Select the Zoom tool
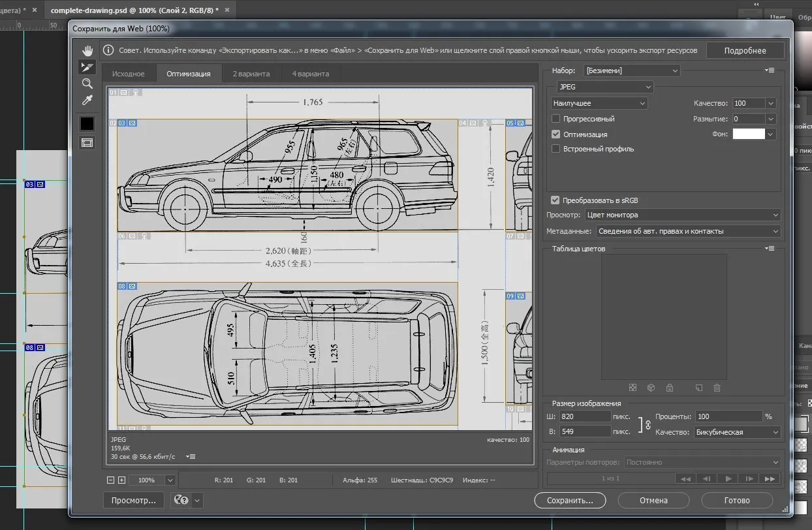The width and height of the screenshot is (812, 530). (x=87, y=84)
